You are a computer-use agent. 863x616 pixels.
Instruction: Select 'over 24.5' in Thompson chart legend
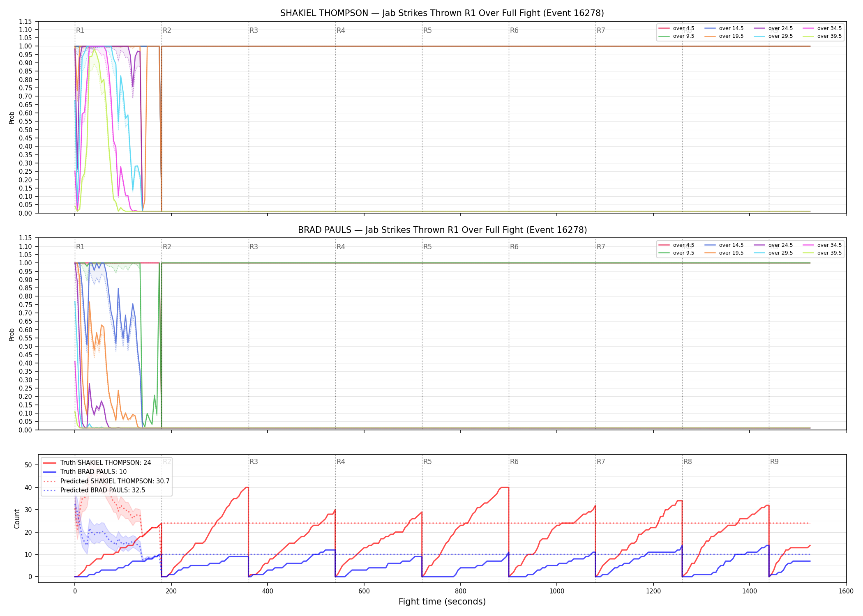[773, 28]
